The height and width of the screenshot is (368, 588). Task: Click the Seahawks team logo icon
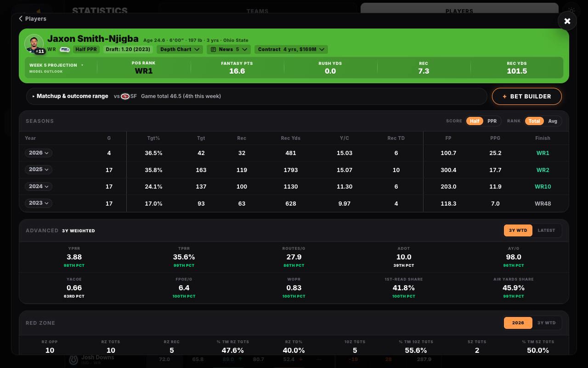65,49
